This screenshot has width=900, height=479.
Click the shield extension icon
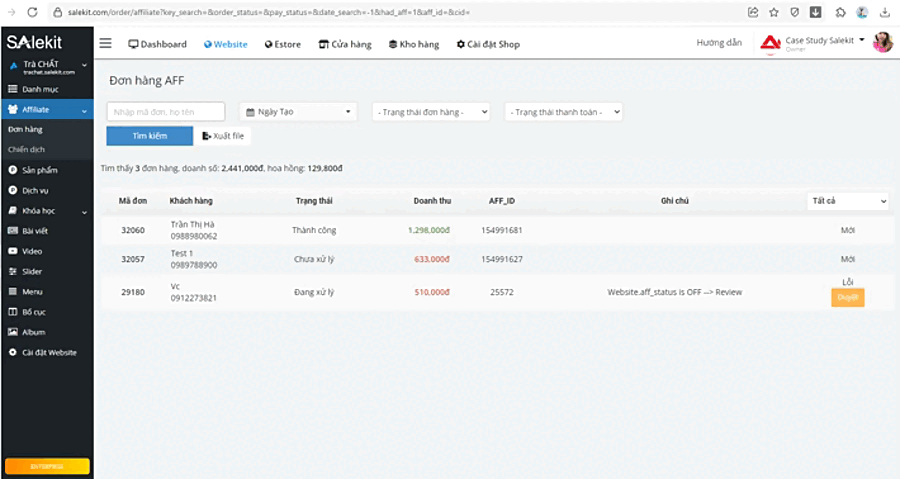(x=794, y=12)
